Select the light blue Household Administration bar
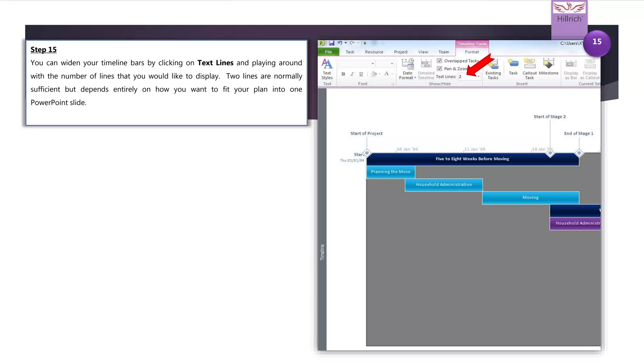Viewport: 644px width, 362px height. (444, 185)
